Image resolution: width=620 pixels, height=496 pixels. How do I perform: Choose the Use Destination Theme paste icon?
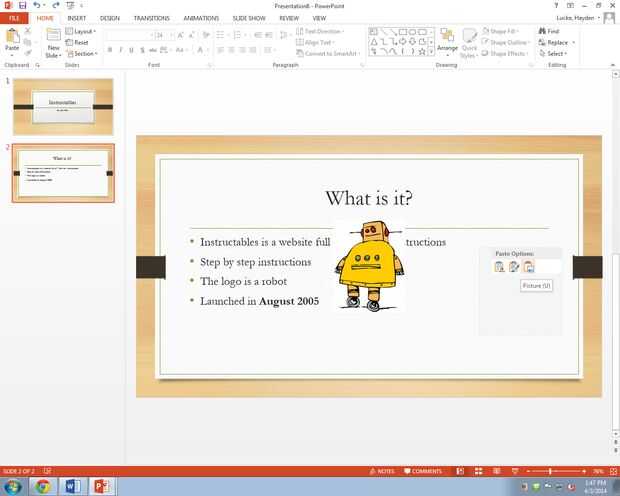pyautogui.click(x=499, y=267)
